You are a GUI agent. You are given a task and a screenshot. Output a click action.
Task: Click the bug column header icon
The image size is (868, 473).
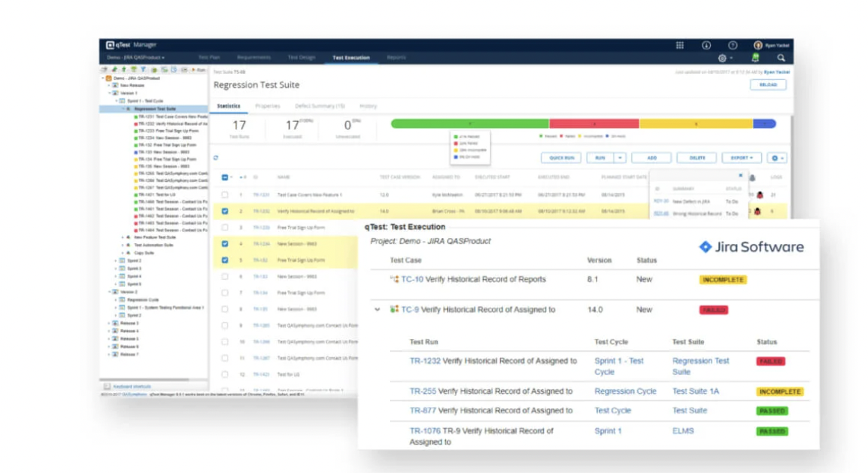pos(752,178)
